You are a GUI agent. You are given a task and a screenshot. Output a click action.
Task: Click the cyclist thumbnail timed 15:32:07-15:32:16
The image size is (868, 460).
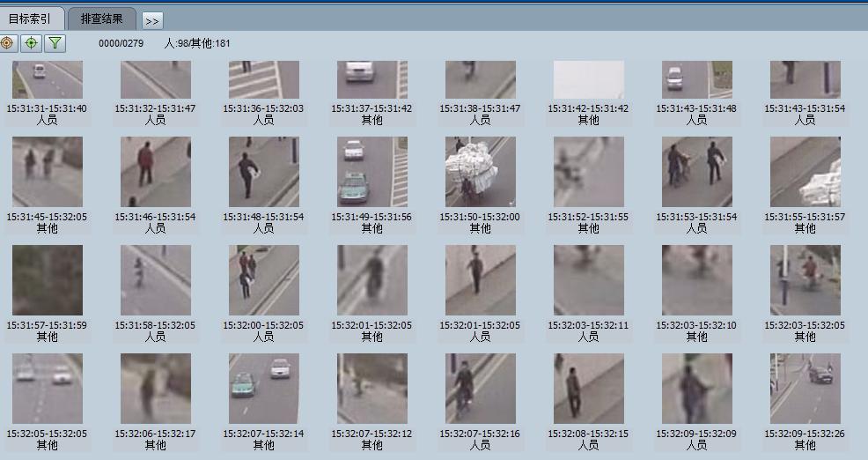(x=480, y=389)
